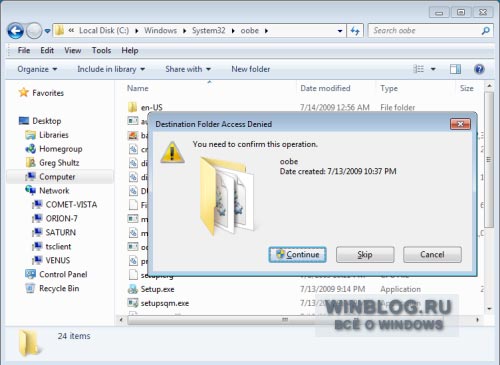Screen dimensions: 500x365
Task: Click the en-US folder icon
Action: (x=132, y=107)
